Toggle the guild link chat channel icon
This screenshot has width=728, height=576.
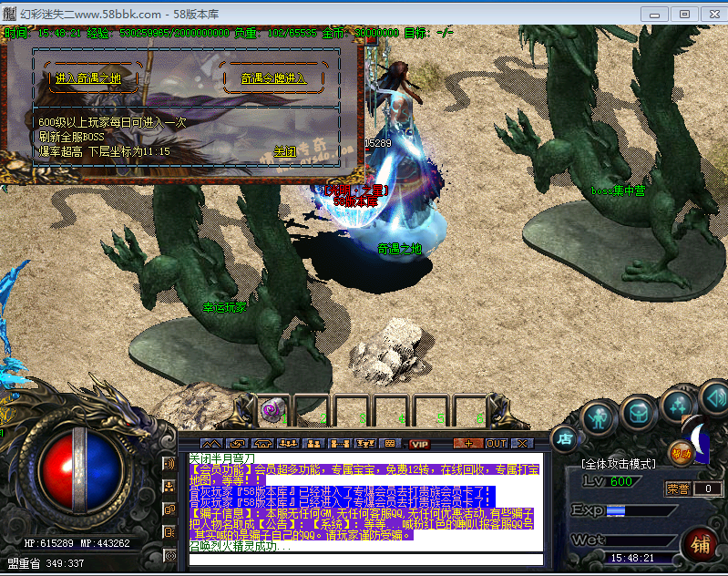[x=169, y=509]
